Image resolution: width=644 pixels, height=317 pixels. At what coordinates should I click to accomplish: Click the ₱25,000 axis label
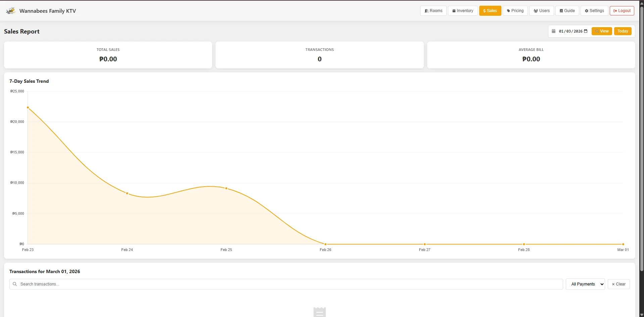tap(17, 91)
